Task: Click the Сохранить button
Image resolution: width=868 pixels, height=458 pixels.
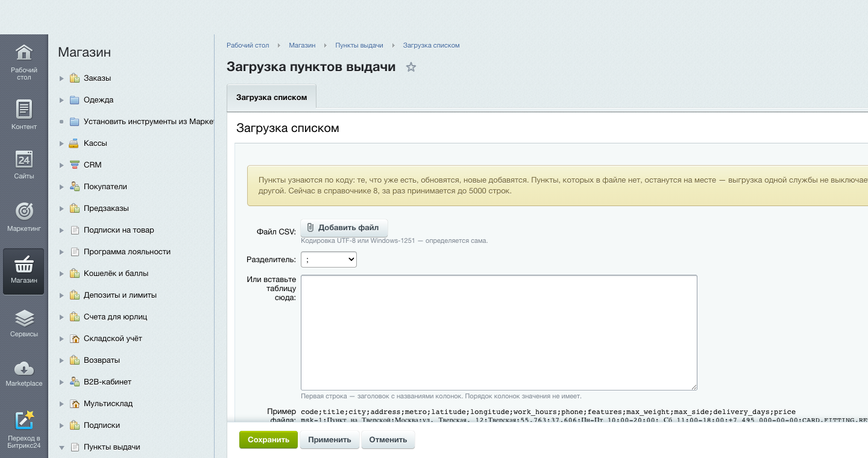Action: 268,439
